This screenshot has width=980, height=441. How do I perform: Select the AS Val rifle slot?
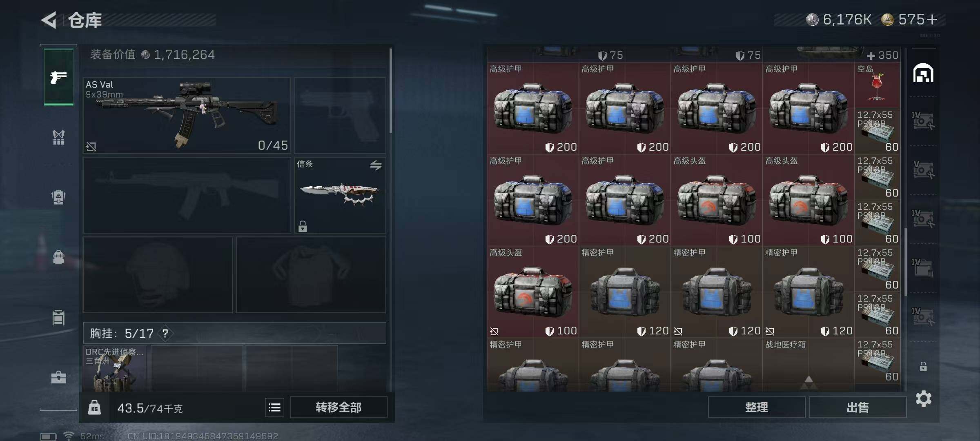click(187, 116)
